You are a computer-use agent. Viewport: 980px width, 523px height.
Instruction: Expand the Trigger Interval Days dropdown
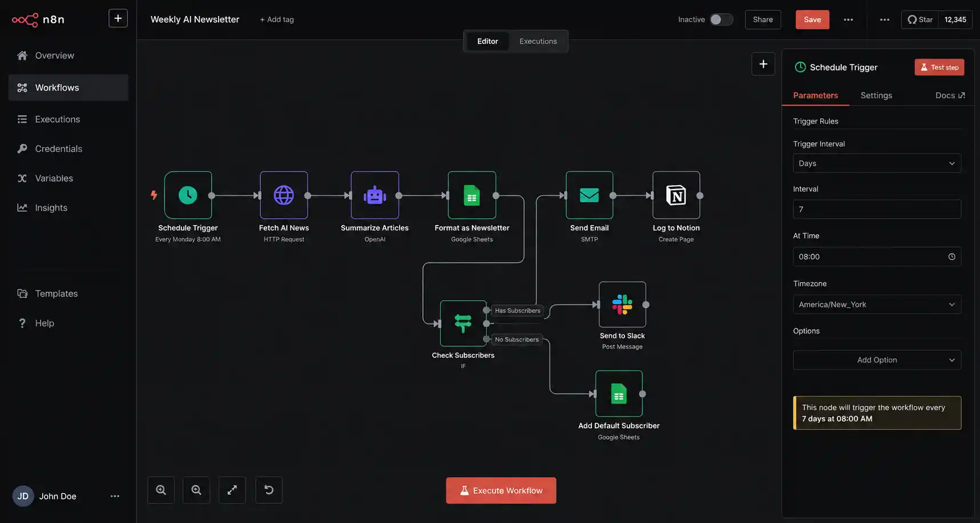877,163
